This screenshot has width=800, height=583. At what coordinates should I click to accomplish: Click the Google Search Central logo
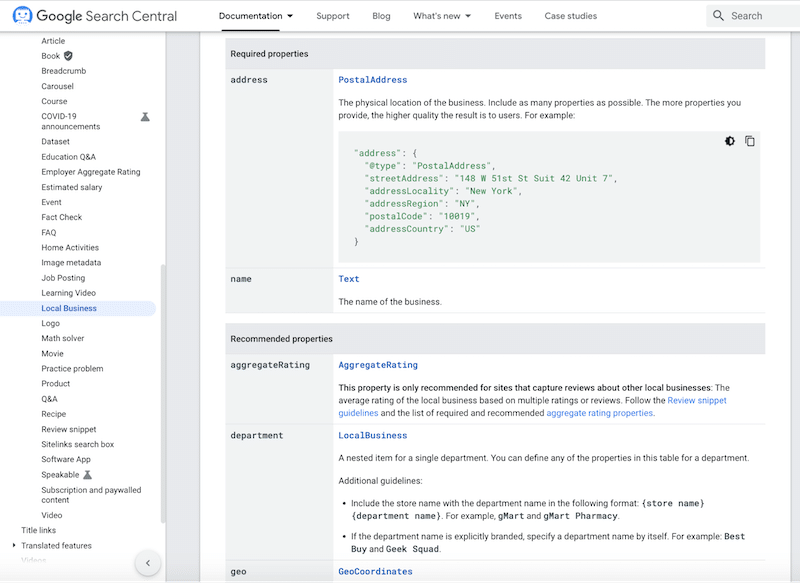coord(95,16)
